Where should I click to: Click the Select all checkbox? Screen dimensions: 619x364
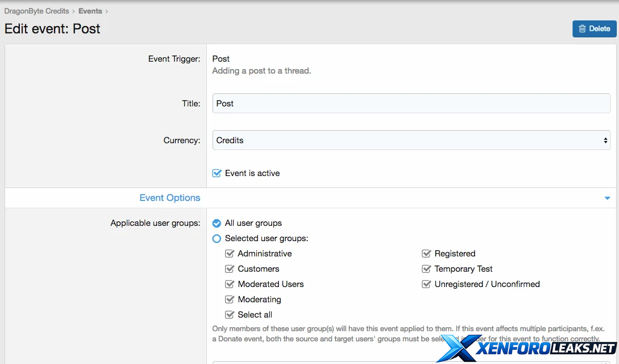click(x=230, y=315)
